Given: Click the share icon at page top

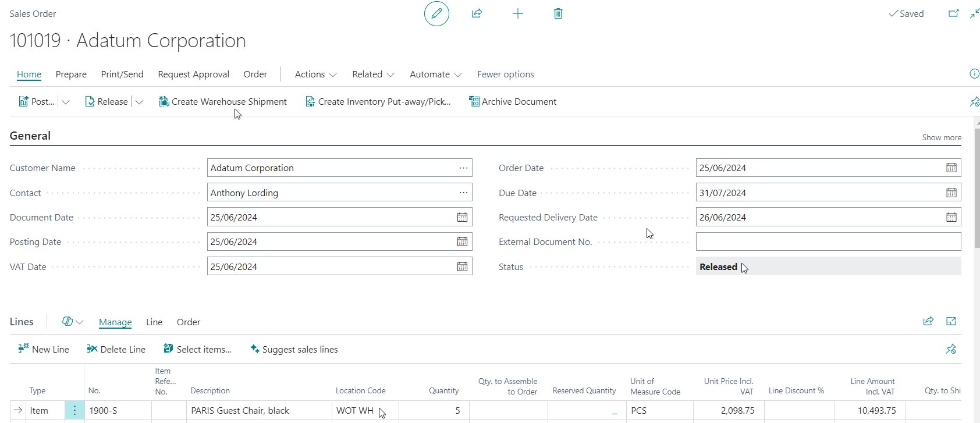Looking at the screenshot, I should tap(477, 13).
